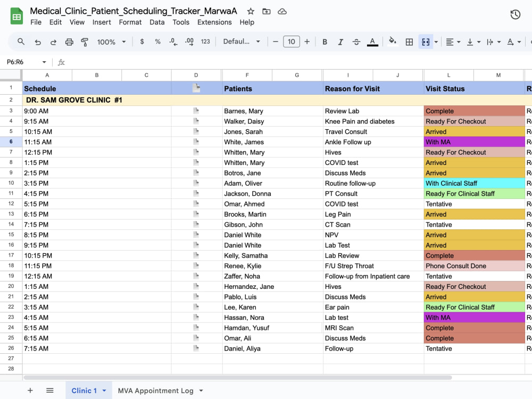
Task: Click the Phone Consult Done status cell
Action: (x=475, y=266)
